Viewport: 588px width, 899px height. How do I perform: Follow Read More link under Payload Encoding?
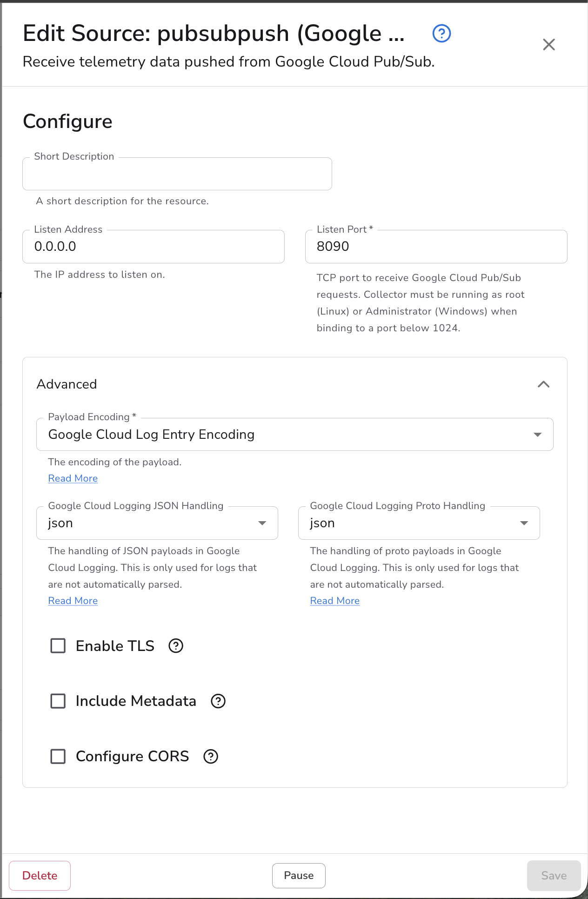(73, 479)
